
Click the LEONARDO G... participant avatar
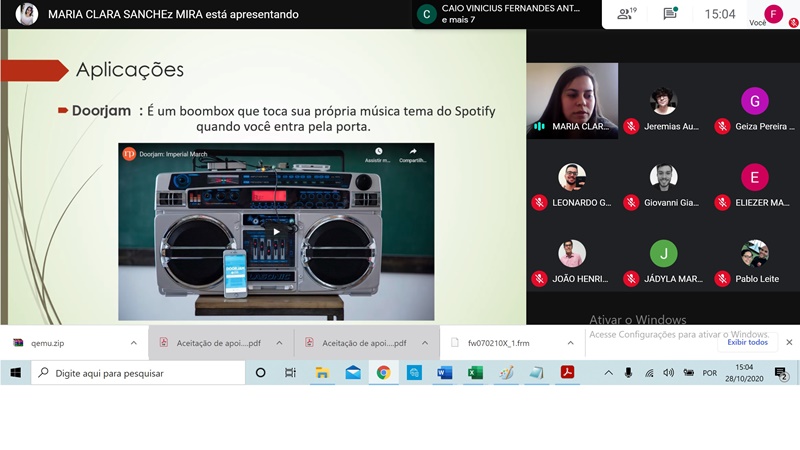click(571, 177)
